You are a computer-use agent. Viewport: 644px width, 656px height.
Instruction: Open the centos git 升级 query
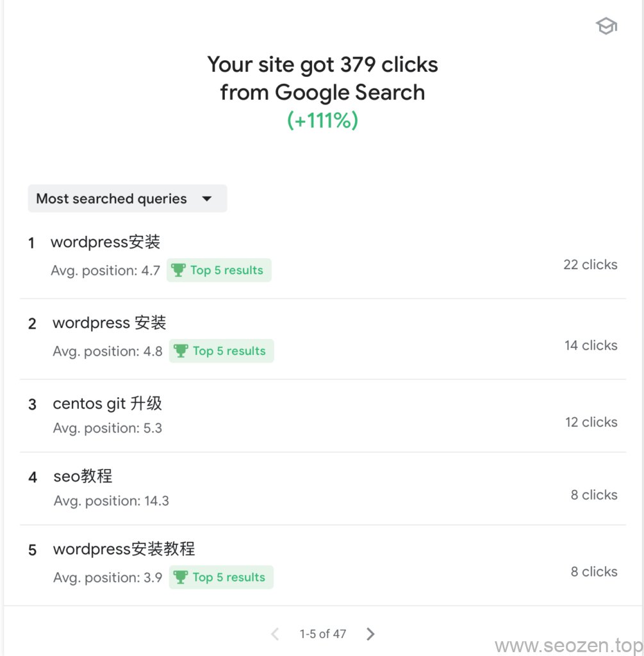pos(107,404)
